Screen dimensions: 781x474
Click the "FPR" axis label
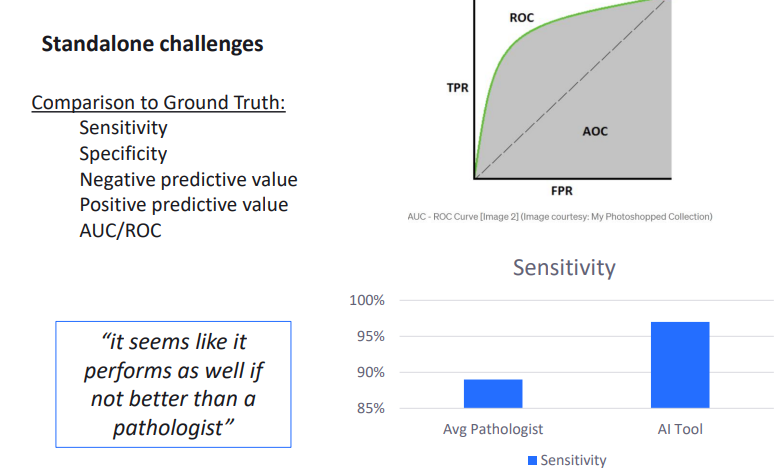coord(562,191)
